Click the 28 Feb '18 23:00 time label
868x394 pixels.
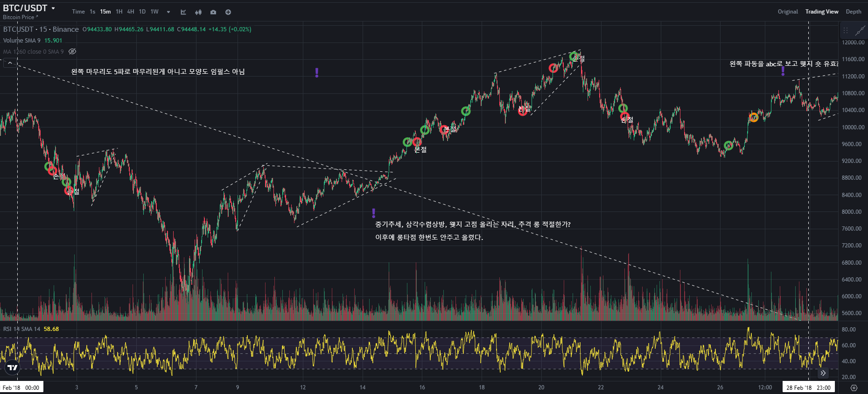[808, 387]
